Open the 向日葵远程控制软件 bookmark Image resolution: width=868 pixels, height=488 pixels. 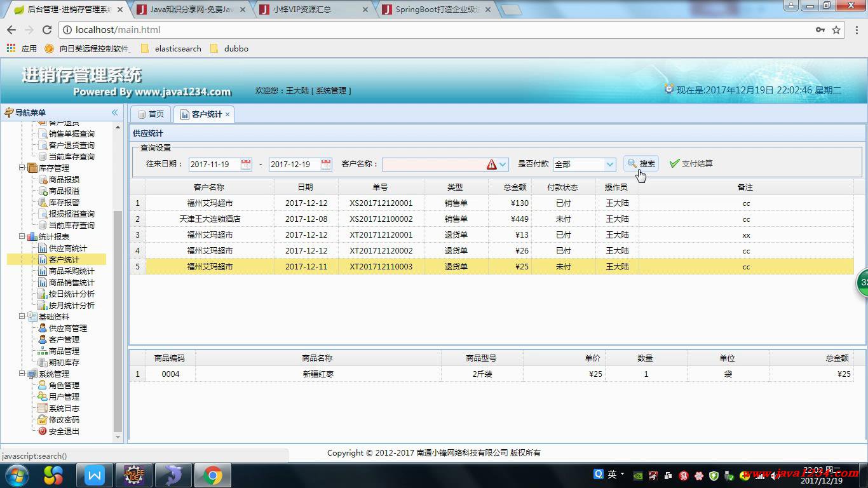tap(88, 49)
